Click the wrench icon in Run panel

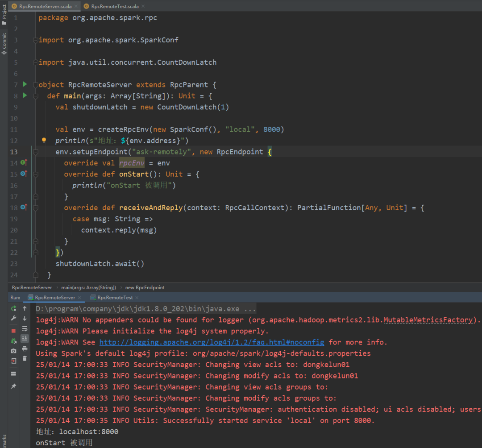(13, 319)
